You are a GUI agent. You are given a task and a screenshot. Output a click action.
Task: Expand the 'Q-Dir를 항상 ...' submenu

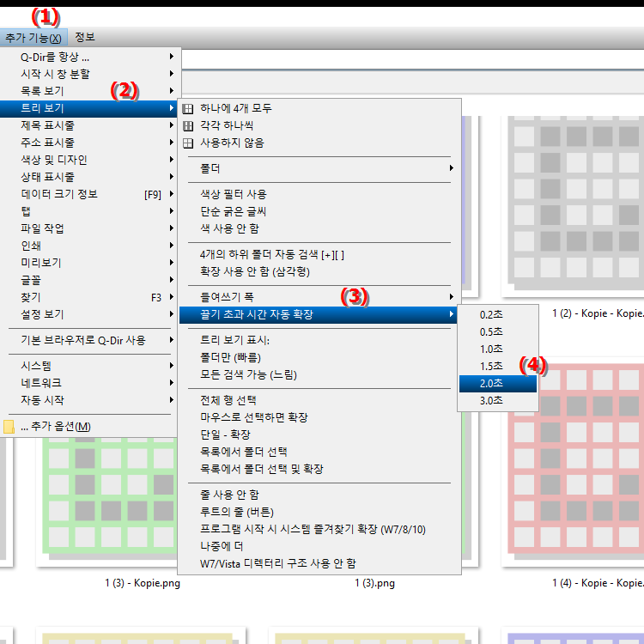click(x=88, y=57)
